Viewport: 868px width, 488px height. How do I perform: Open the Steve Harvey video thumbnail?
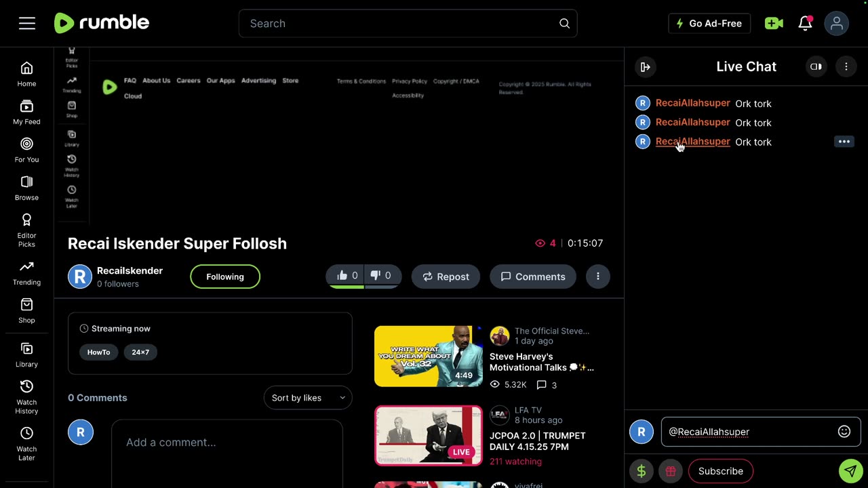point(429,357)
